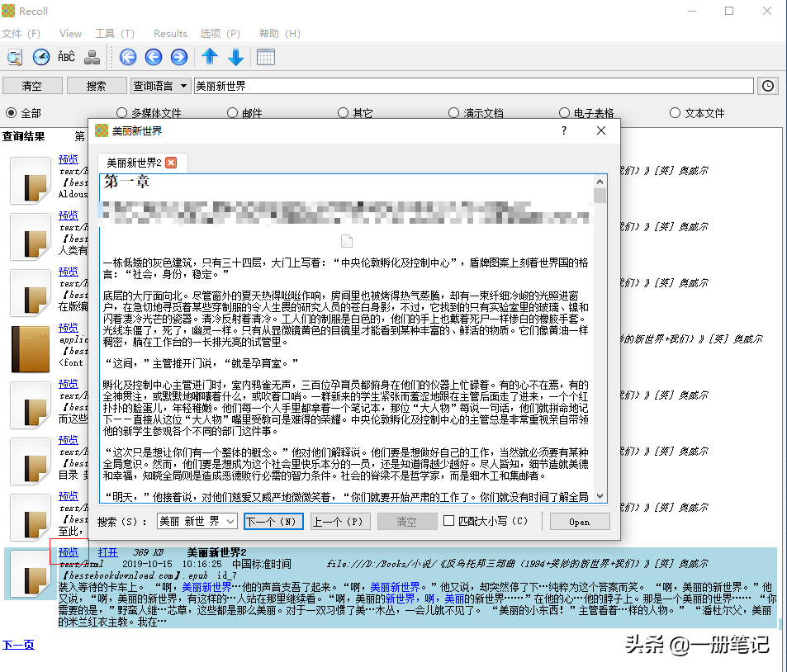Screen dimensions: 787x672
Task: Open the 文件 (F) menu
Action: coord(21,34)
